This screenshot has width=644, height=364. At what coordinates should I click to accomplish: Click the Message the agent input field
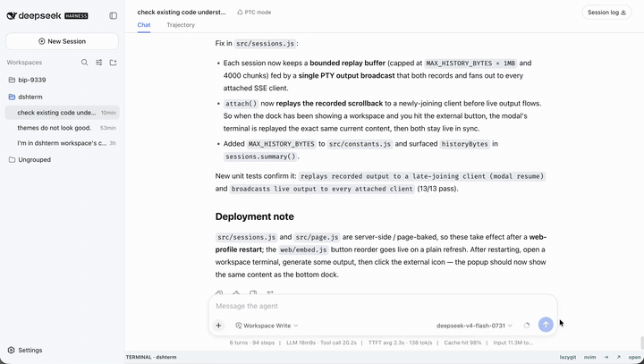pos(382,306)
